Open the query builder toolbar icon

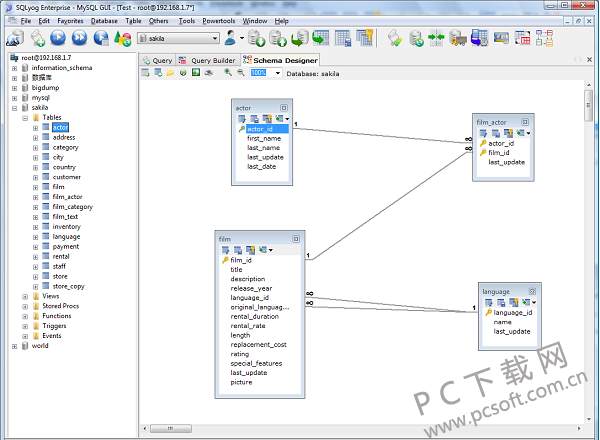[523, 38]
